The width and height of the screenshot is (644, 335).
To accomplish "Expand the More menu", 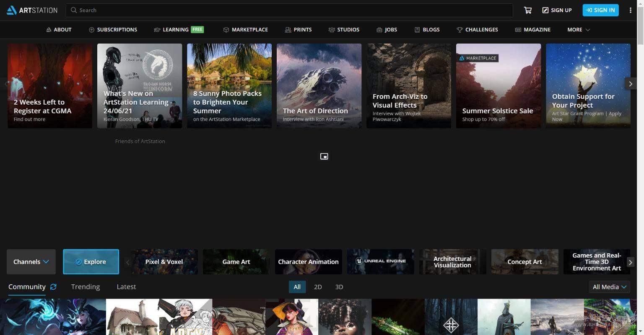I will click(x=579, y=30).
